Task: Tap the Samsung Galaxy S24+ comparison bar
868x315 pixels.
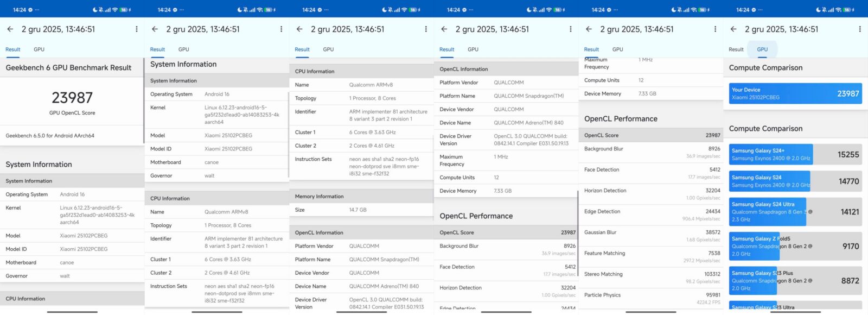Action: tap(770, 154)
